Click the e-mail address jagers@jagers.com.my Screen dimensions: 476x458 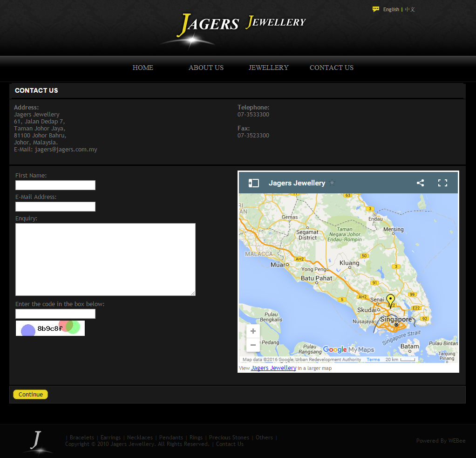66,150
